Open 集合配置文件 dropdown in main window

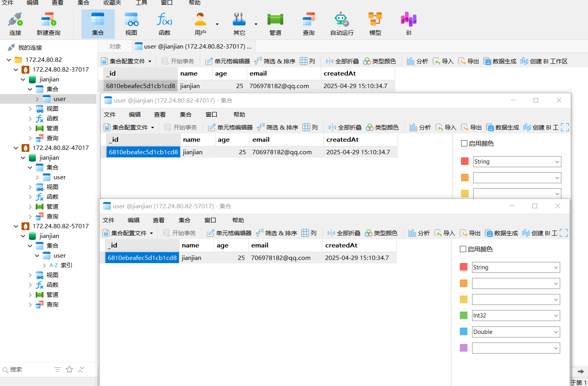click(x=126, y=61)
